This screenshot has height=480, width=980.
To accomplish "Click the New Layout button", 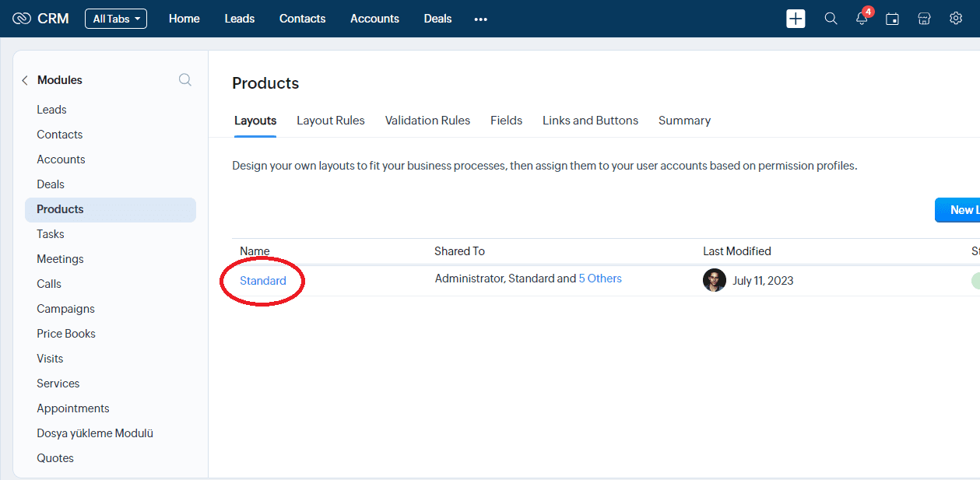I will click(x=958, y=210).
